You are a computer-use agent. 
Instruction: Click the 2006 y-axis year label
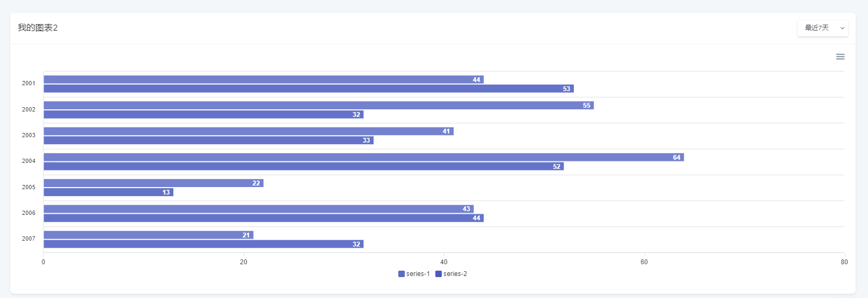pos(28,213)
